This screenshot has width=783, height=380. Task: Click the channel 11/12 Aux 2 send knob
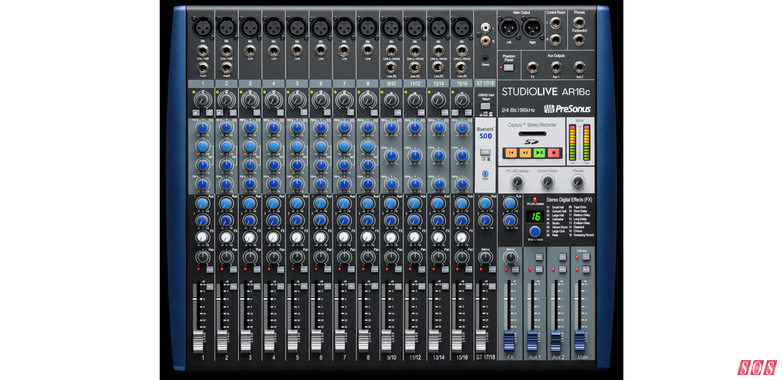pos(414,220)
